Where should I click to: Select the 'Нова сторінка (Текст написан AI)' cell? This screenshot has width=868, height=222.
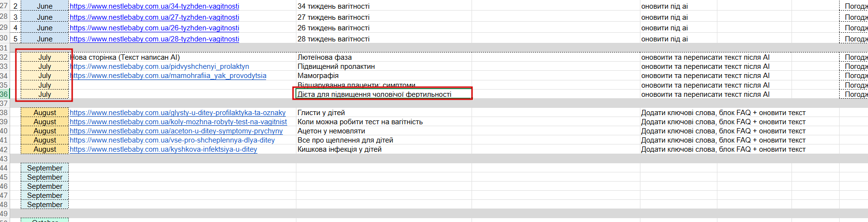click(x=182, y=57)
